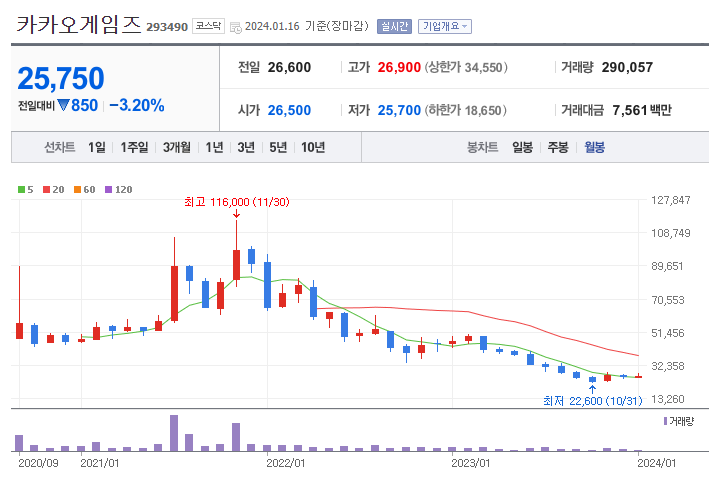Viewport: 709px width, 487px height.
Task: Click the high price value 26,900
Action: 399,67
